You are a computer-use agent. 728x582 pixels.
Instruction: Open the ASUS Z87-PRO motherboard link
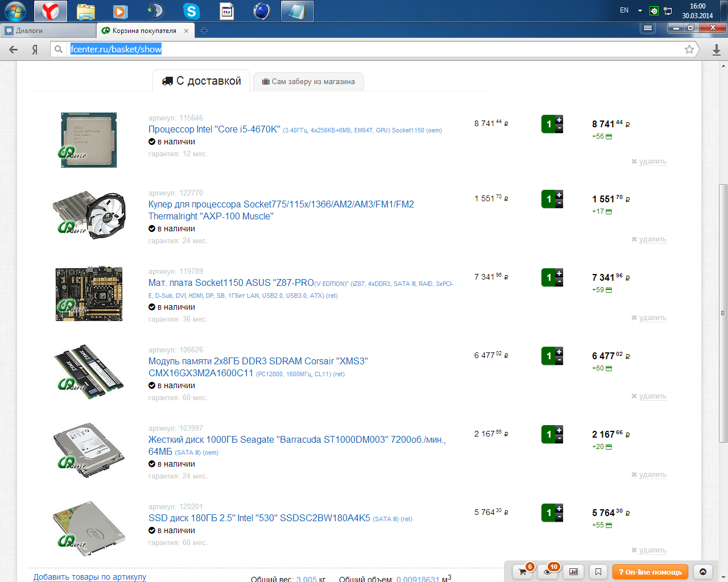301,288
